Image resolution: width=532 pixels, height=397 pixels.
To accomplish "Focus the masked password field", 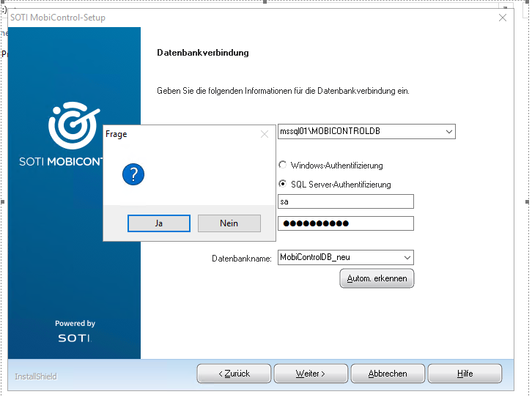I will tap(345, 223).
